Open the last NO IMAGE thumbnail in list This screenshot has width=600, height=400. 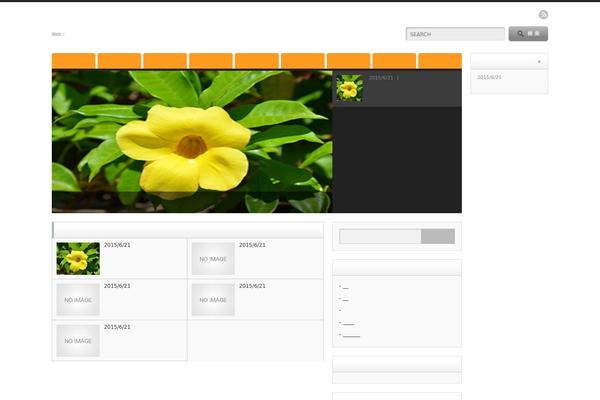coord(78,340)
